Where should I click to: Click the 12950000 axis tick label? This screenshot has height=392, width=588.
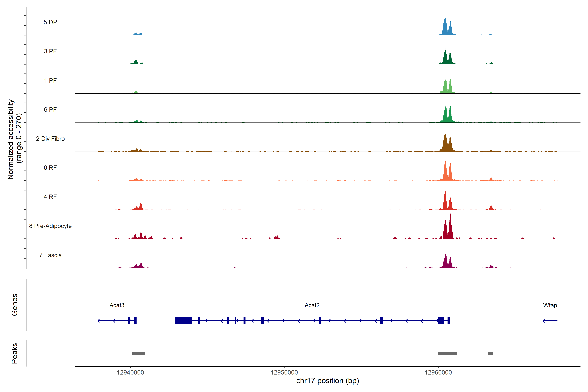pos(284,373)
